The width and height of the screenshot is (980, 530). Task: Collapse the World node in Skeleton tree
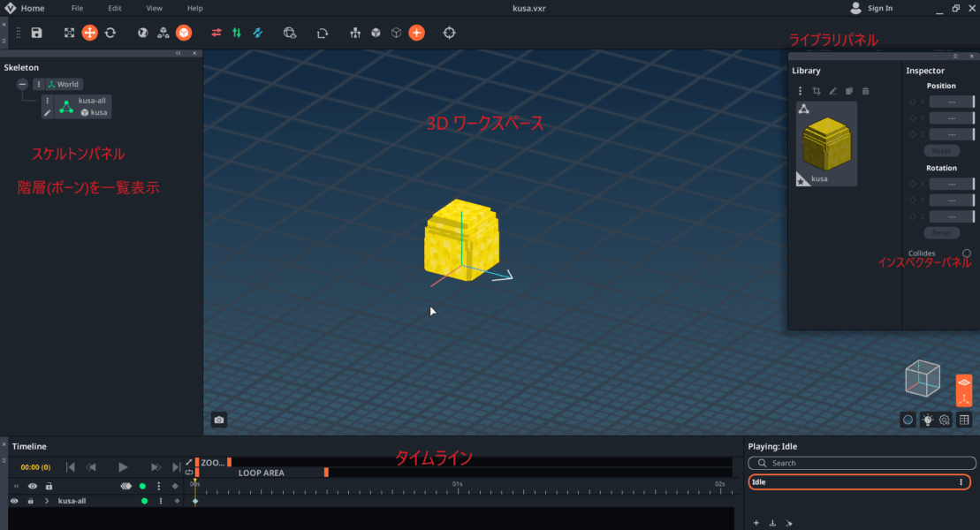tap(22, 85)
